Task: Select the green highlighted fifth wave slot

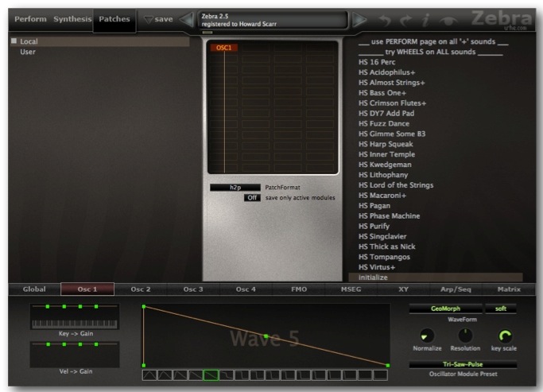Action: (x=211, y=375)
